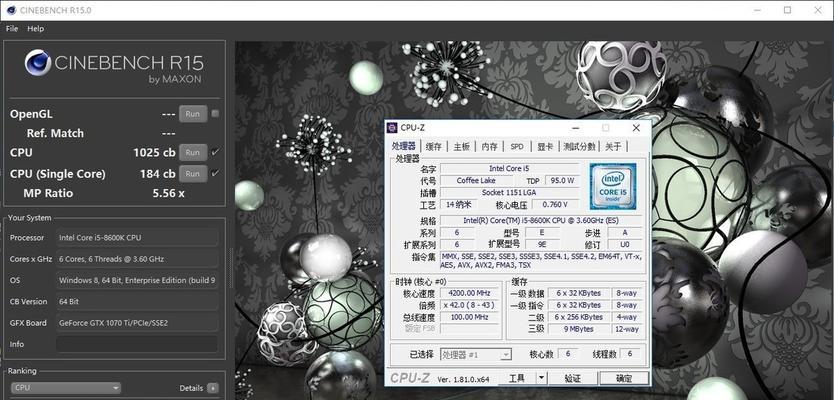This screenshot has width=834, height=400.
Task: Click the Info input field
Action: (137, 344)
